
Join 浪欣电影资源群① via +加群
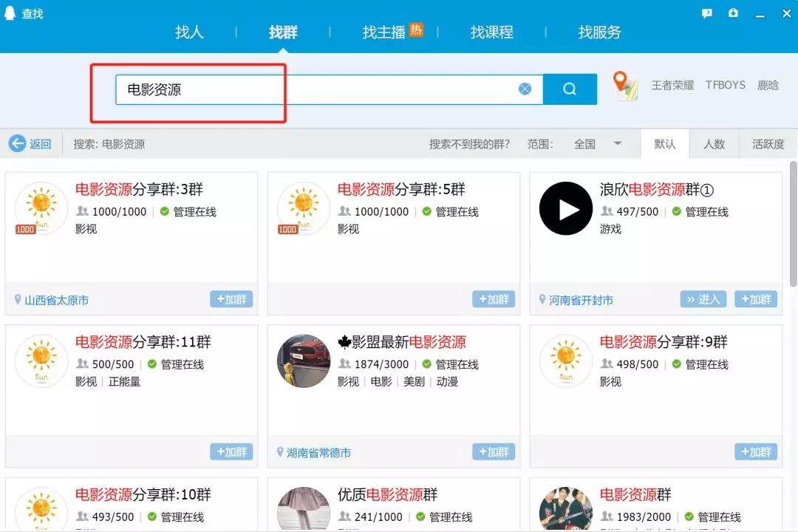coord(756,299)
